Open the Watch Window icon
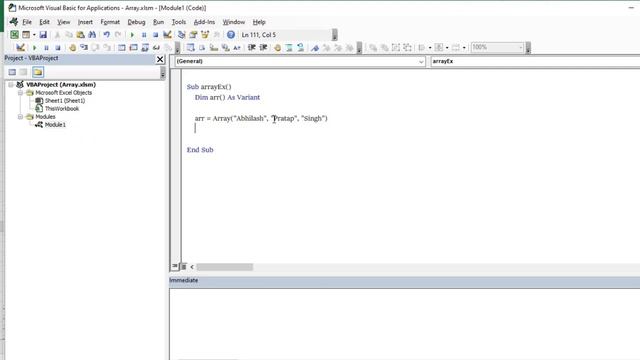This screenshot has width=640, height=360. (x=144, y=48)
